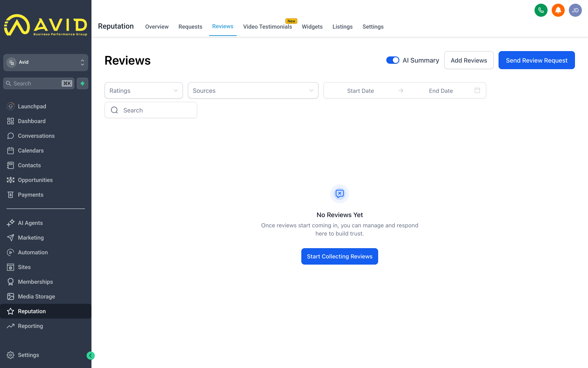
Task: Switch to the Requests tab
Action: pos(190,27)
